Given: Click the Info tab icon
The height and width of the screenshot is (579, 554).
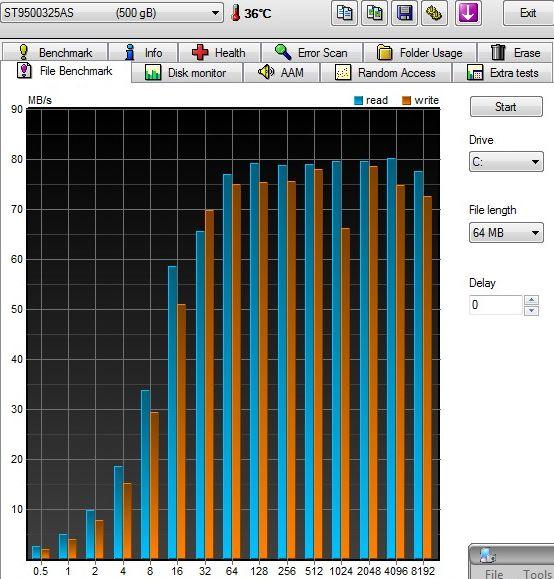Looking at the screenshot, I should pyautogui.click(x=129, y=52).
